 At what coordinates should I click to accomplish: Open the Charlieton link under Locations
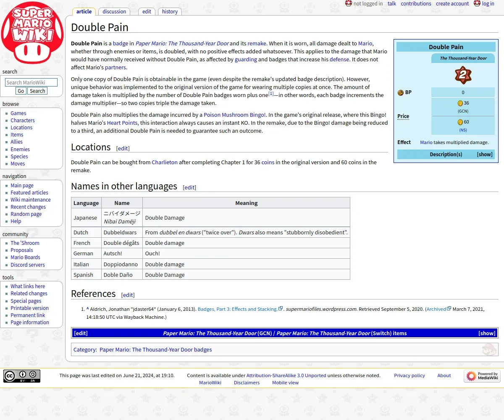click(x=165, y=162)
